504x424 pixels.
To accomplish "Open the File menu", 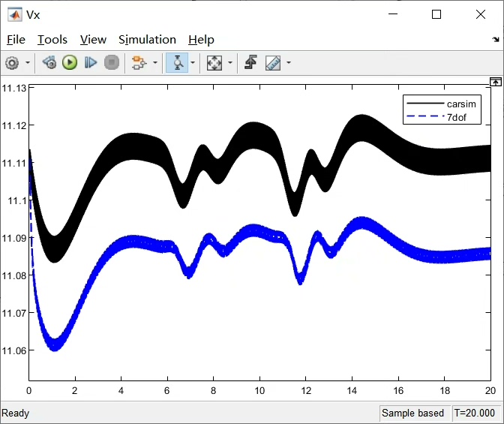I will (x=16, y=40).
